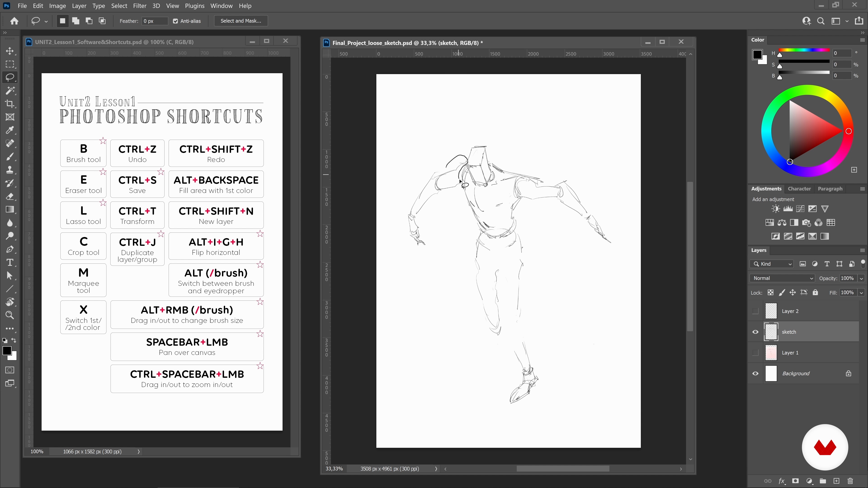Image resolution: width=868 pixels, height=488 pixels.
Task: Open the blend mode Normal dropdown
Action: [782, 278]
